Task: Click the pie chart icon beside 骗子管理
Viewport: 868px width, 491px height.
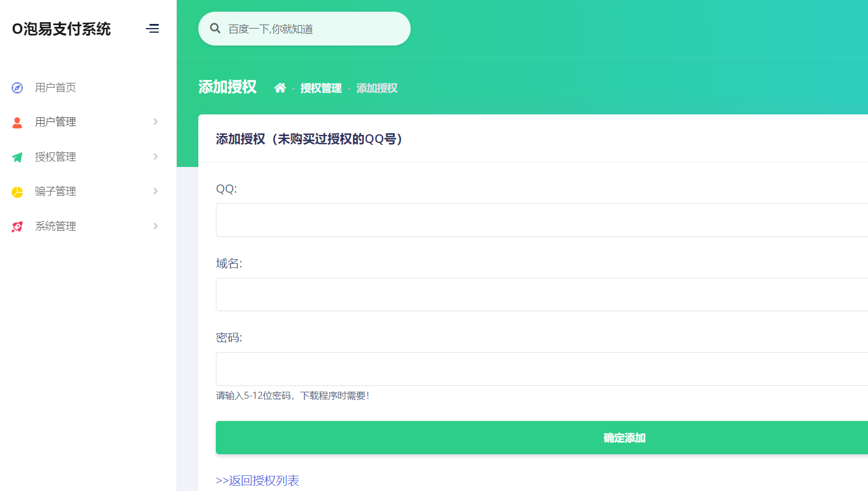Action: coord(17,191)
